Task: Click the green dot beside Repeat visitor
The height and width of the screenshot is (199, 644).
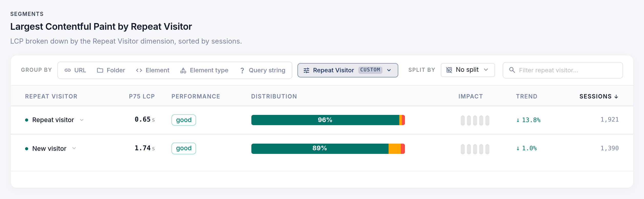Action: point(27,120)
